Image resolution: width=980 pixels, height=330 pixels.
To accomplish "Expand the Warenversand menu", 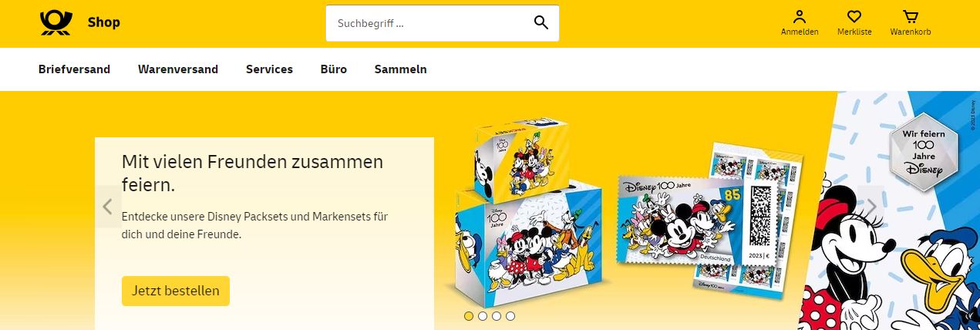I will pos(178,69).
